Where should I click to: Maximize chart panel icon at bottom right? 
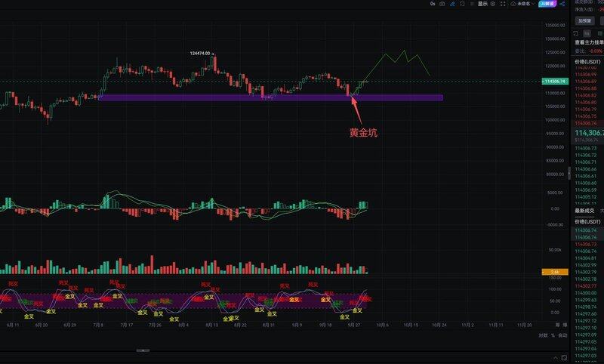[565, 324]
